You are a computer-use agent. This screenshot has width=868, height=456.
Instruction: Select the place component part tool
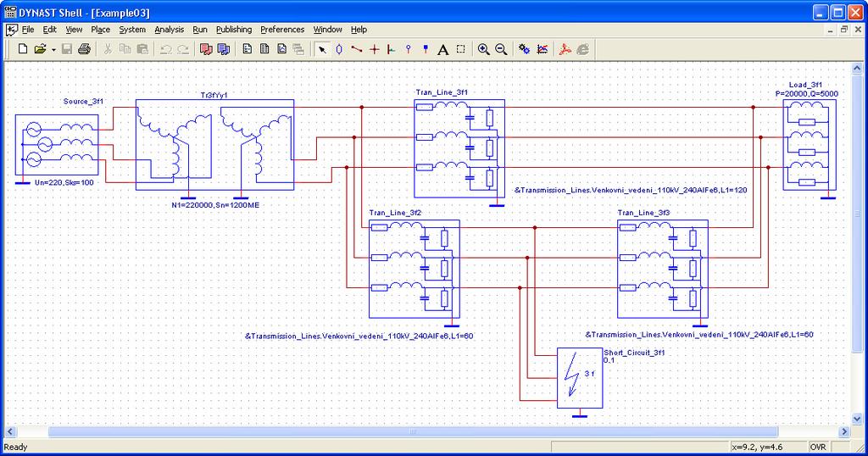pos(339,49)
